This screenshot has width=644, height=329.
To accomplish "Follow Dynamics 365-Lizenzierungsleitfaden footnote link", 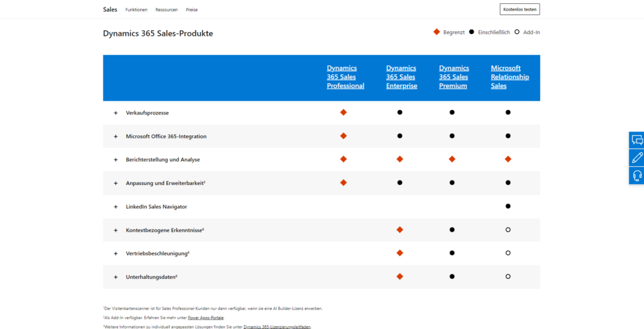I will (277, 327).
